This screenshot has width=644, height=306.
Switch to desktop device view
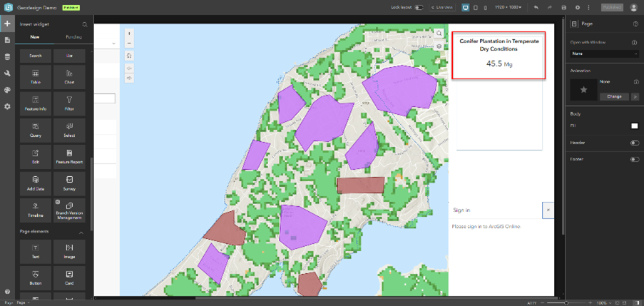point(465,7)
